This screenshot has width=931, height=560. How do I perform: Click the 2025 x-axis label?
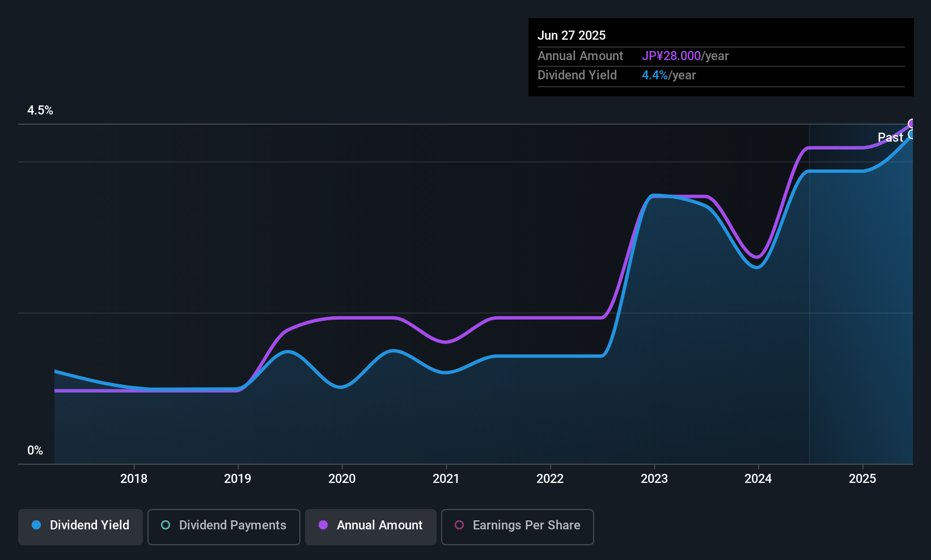(x=862, y=479)
